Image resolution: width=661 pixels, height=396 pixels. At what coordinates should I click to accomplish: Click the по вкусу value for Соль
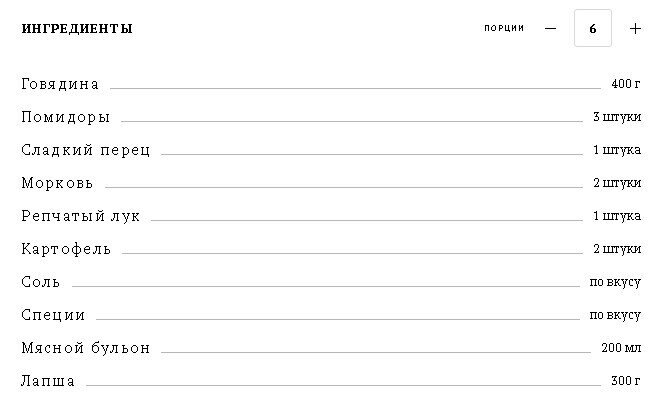pyautogui.click(x=615, y=282)
